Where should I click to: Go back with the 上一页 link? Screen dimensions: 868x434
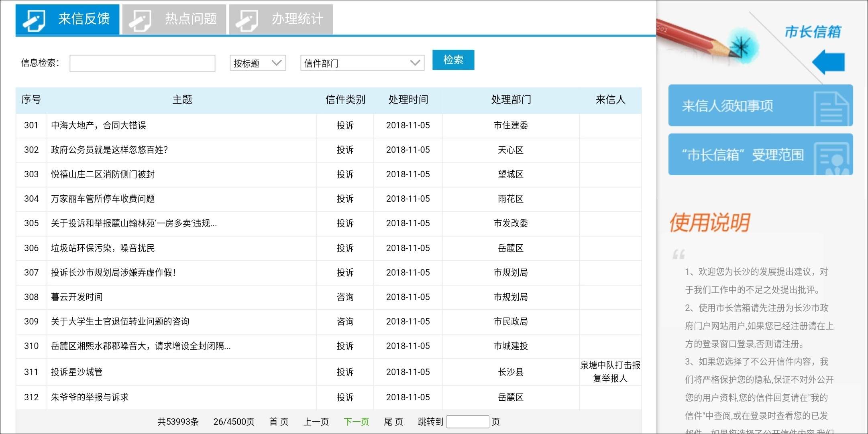point(316,422)
